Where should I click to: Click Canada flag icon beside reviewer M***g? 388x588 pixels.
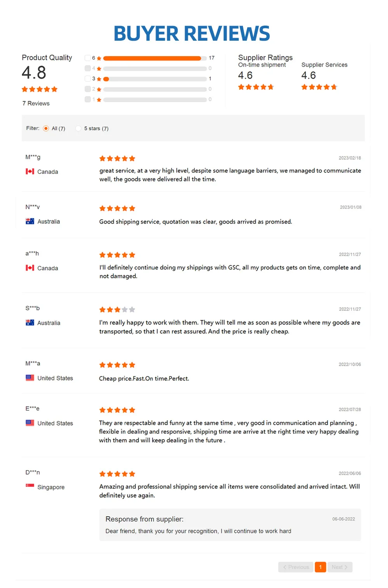[30, 171]
